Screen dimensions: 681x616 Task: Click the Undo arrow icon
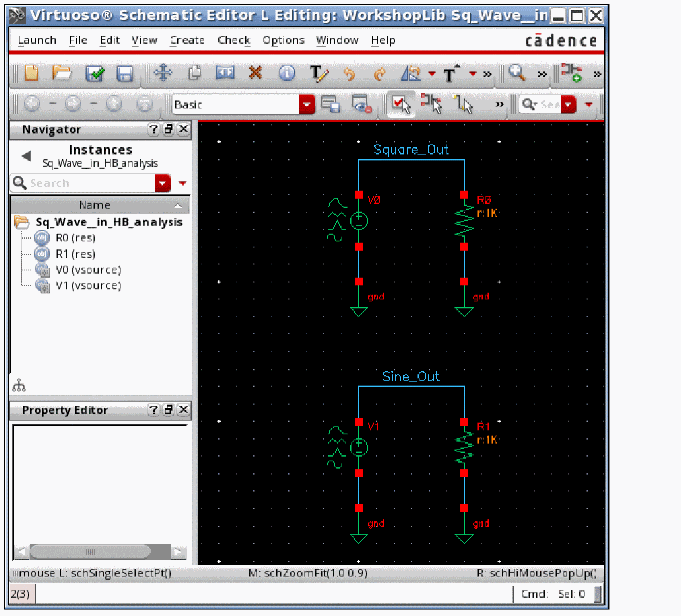[x=349, y=73]
